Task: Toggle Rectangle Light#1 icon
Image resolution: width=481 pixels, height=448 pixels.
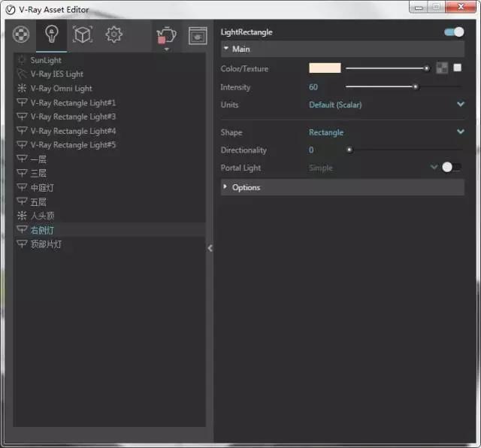Action: 22,102
